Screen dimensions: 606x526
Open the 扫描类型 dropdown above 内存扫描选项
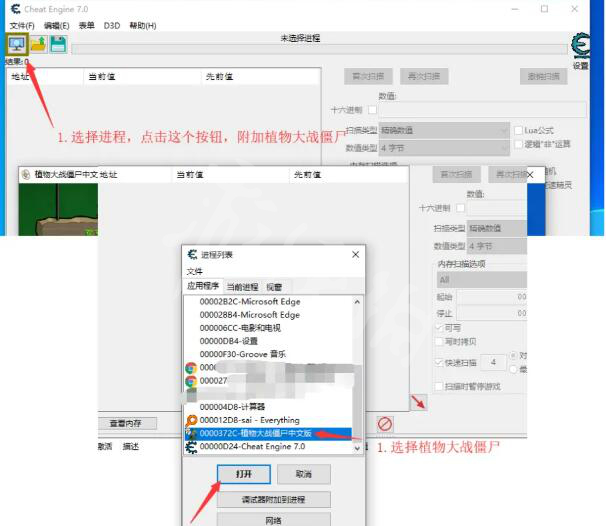click(497, 228)
